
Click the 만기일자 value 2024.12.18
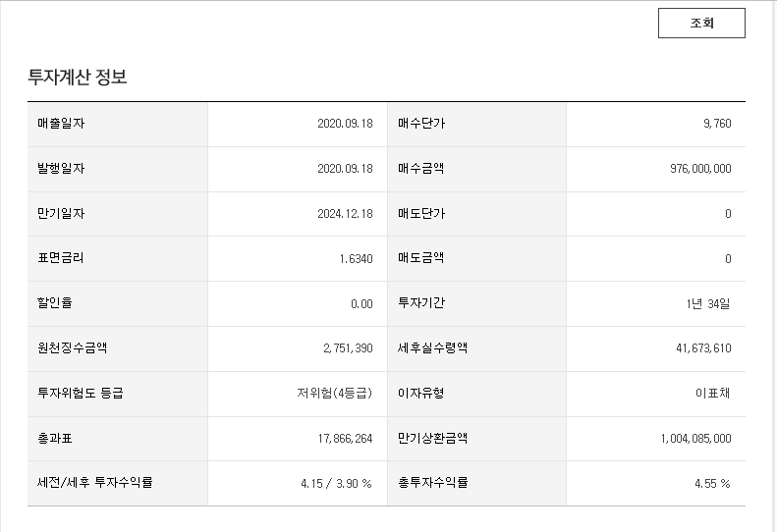point(345,214)
